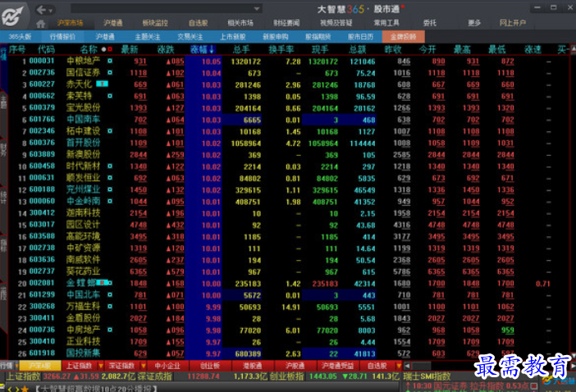Open the 财务 vertical side tab
576x392 pixels.
coord(3,151)
